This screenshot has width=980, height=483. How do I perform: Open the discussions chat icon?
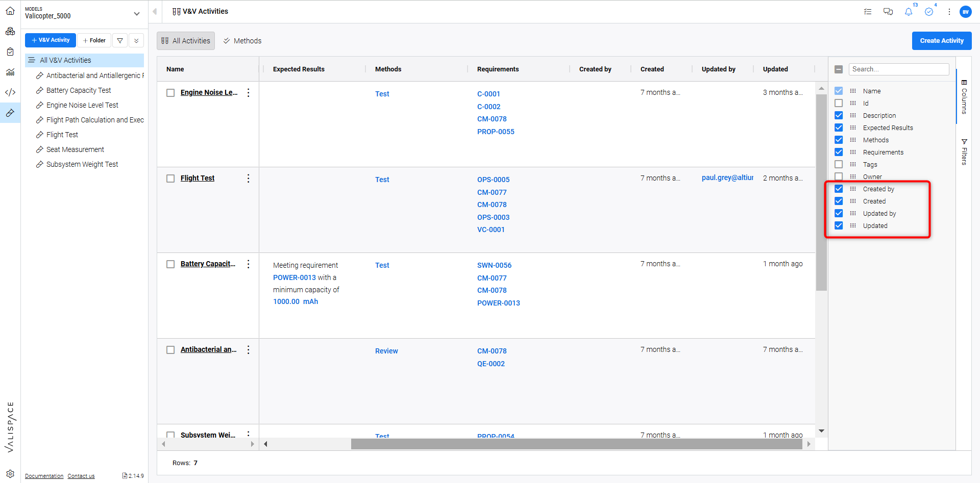[x=888, y=11]
